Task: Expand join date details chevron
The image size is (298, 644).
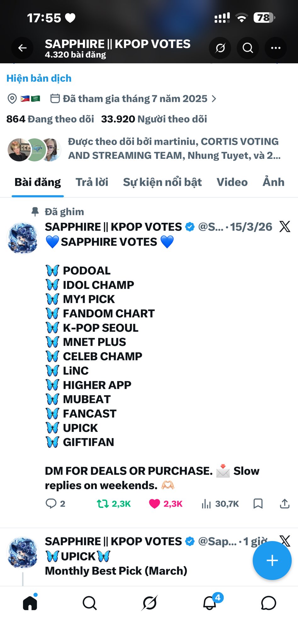Action: 214,99
